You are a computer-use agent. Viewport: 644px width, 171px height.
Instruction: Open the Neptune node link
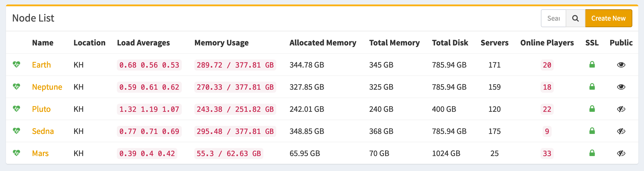coord(47,87)
